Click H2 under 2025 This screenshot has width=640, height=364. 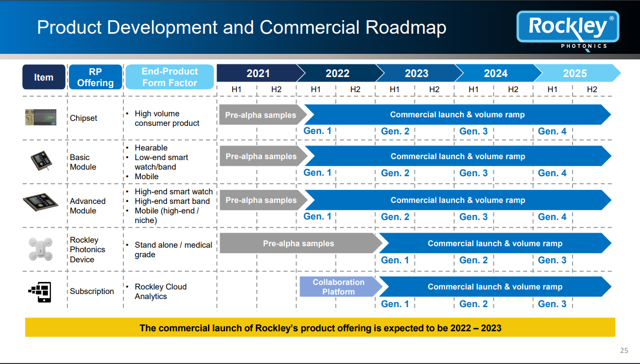(592, 90)
